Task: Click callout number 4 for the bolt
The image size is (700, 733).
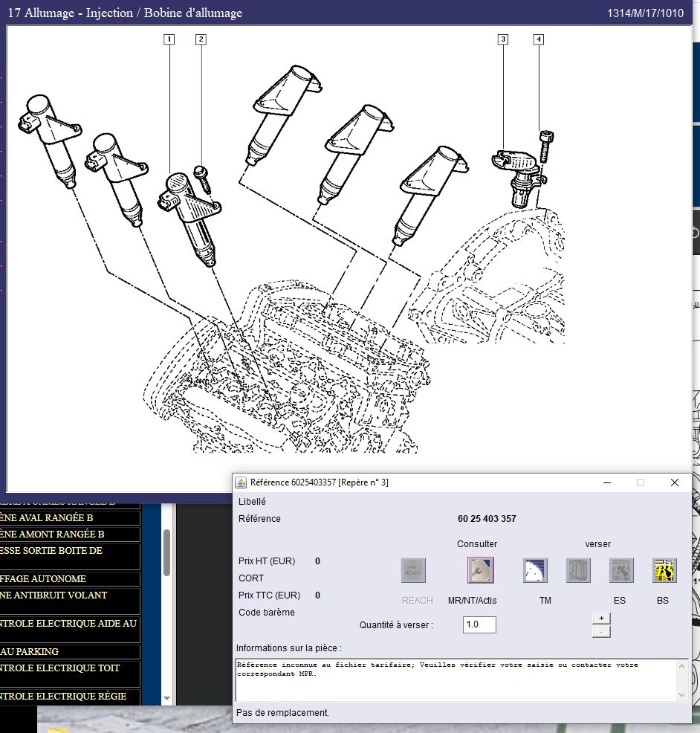Action: tap(538, 39)
